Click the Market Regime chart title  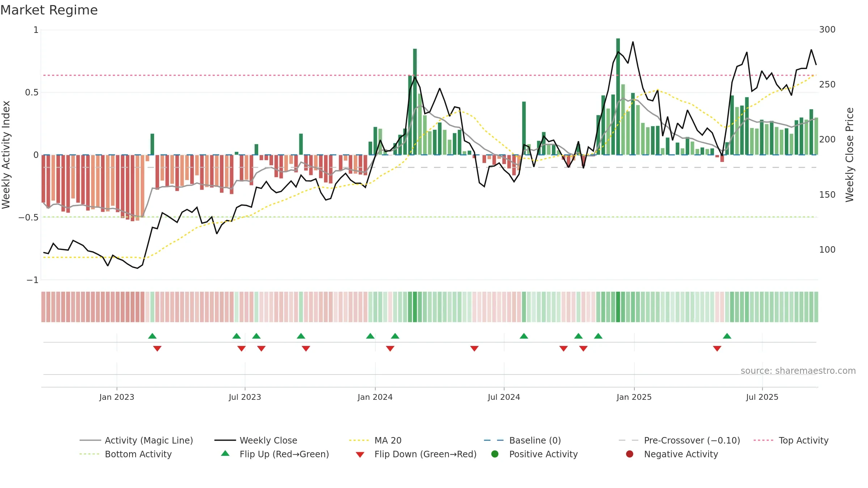pyautogui.click(x=49, y=10)
